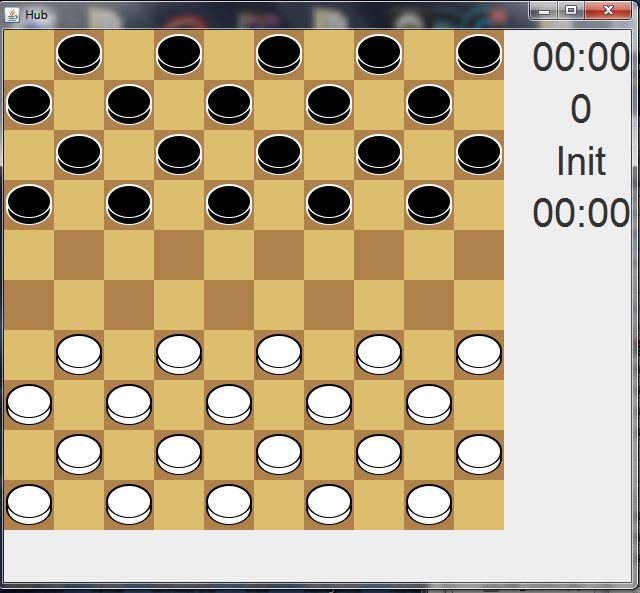The image size is (640, 593).
Task: Click the empty dark square on the board's left edge
Action: coord(29,304)
